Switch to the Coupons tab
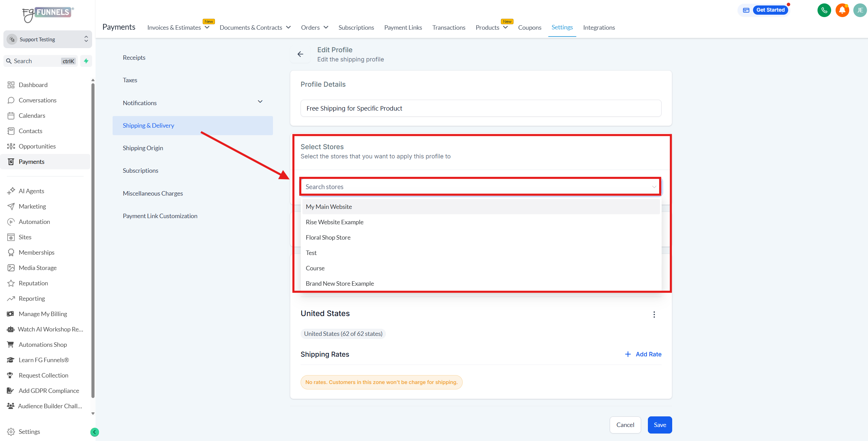This screenshot has height=441, width=868. pos(530,27)
